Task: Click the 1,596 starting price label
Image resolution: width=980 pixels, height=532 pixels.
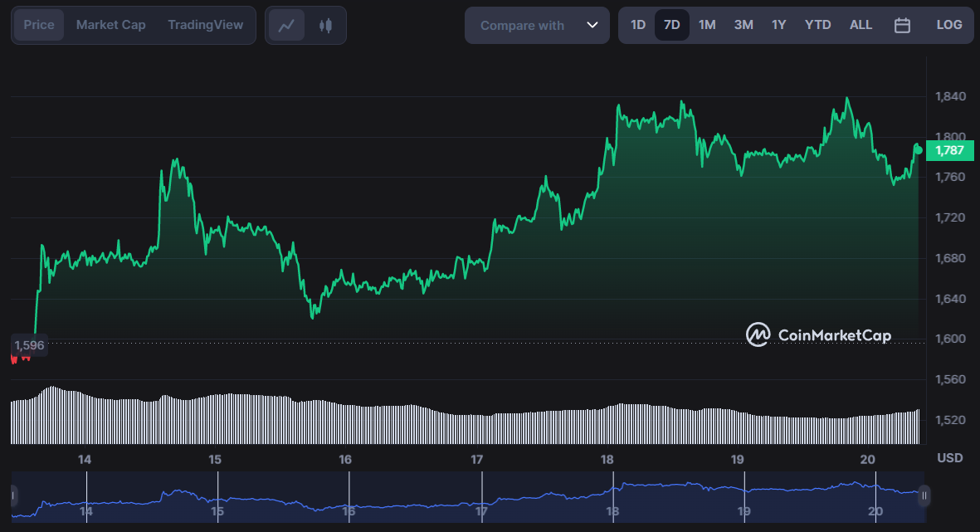Action: (x=29, y=344)
